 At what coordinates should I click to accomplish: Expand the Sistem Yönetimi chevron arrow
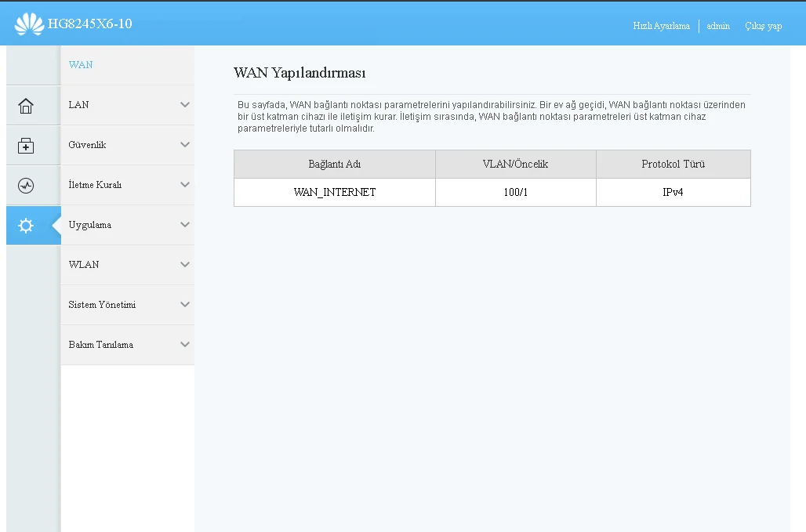tap(185, 305)
